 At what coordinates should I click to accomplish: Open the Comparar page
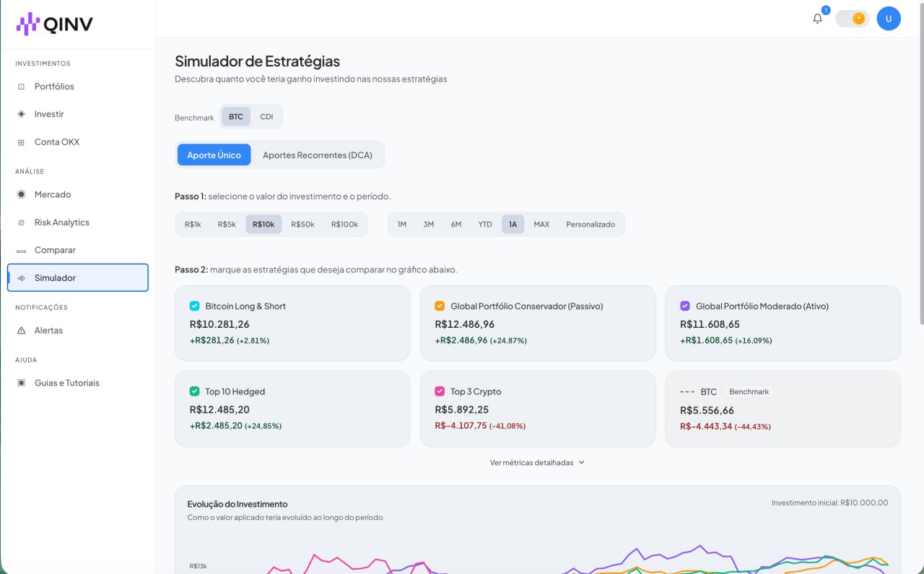point(77,251)
